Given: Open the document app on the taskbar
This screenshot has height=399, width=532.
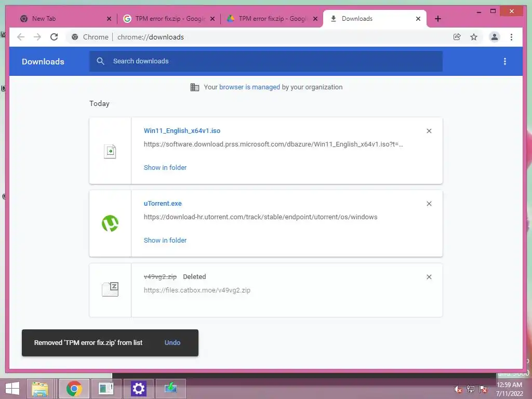Looking at the screenshot, I should 106,389.
